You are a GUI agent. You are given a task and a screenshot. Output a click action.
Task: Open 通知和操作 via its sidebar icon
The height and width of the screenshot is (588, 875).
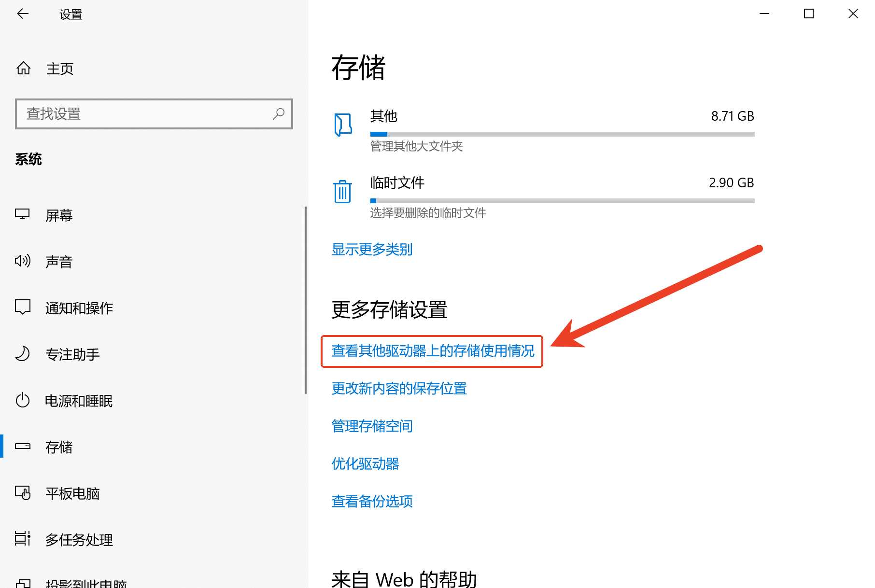click(22, 307)
